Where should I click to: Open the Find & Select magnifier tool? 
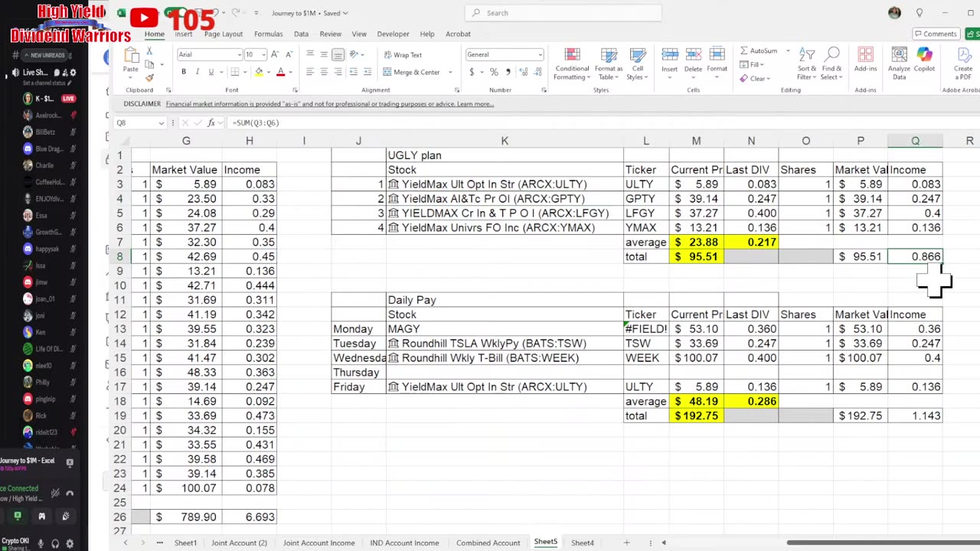coord(831,64)
